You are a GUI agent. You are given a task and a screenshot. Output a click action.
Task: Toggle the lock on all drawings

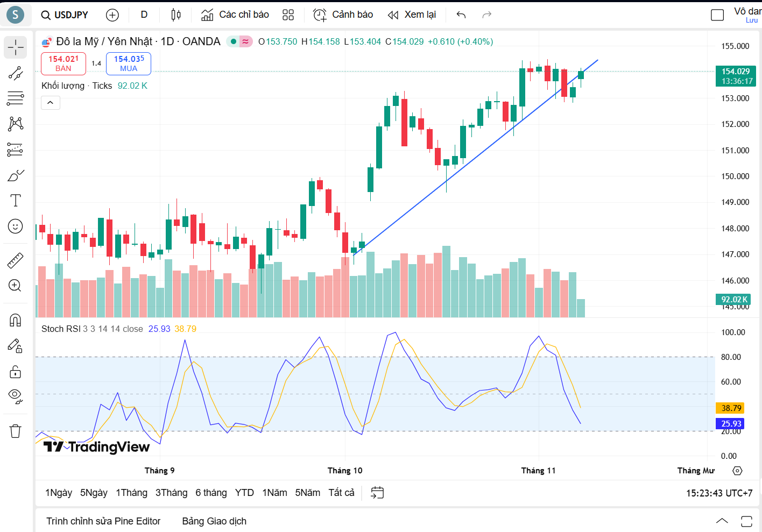click(x=15, y=371)
